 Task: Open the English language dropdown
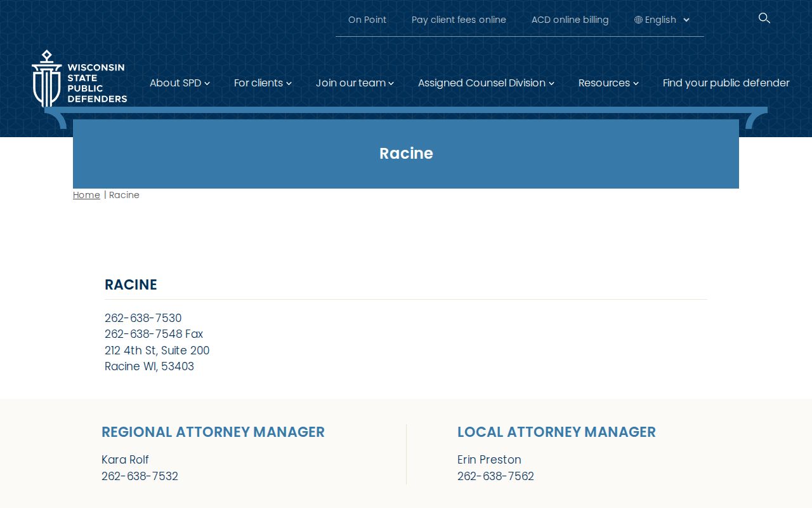coord(662,20)
